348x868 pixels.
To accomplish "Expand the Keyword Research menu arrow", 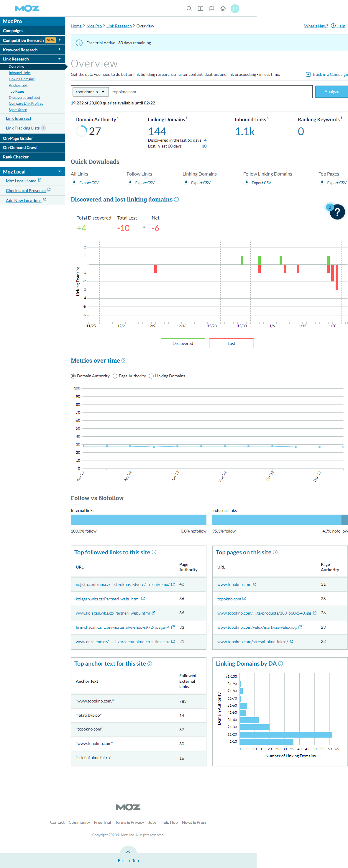I will [x=60, y=50].
